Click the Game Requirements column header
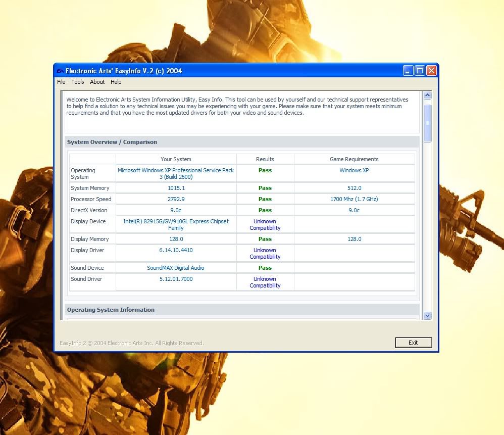Viewport: 504px width, 435px height. pos(354,159)
